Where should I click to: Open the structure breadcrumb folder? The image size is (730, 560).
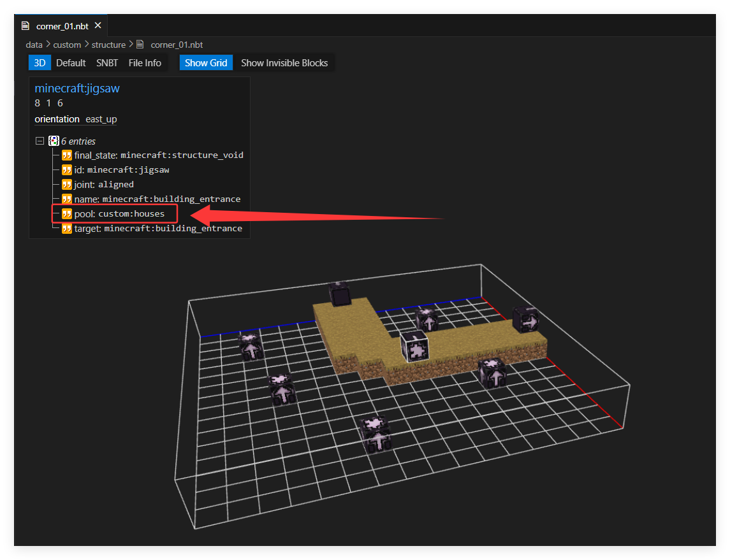tap(108, 45)
